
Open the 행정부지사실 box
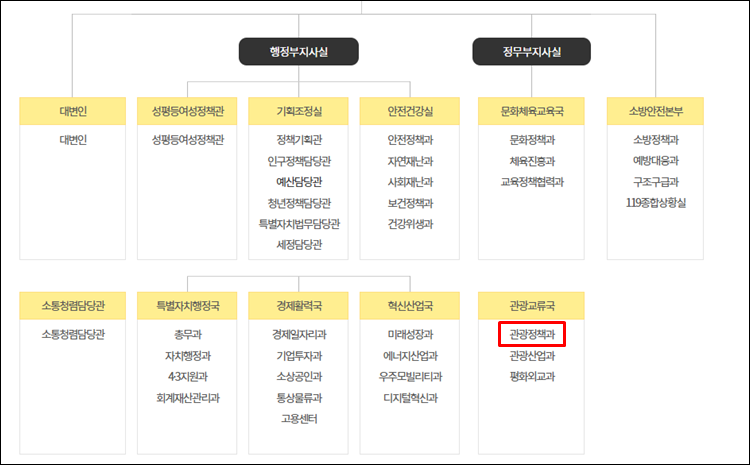tap(298, 52)
